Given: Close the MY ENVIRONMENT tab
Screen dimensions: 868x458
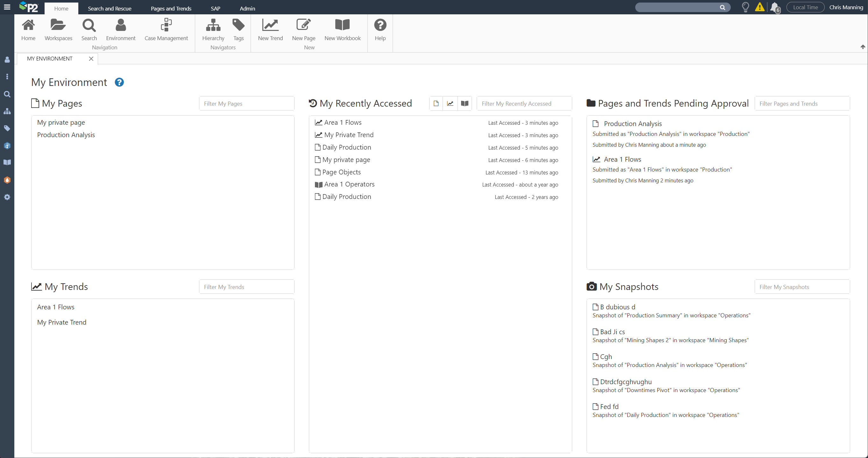Looking at the screenshot, I should point(91,59).
